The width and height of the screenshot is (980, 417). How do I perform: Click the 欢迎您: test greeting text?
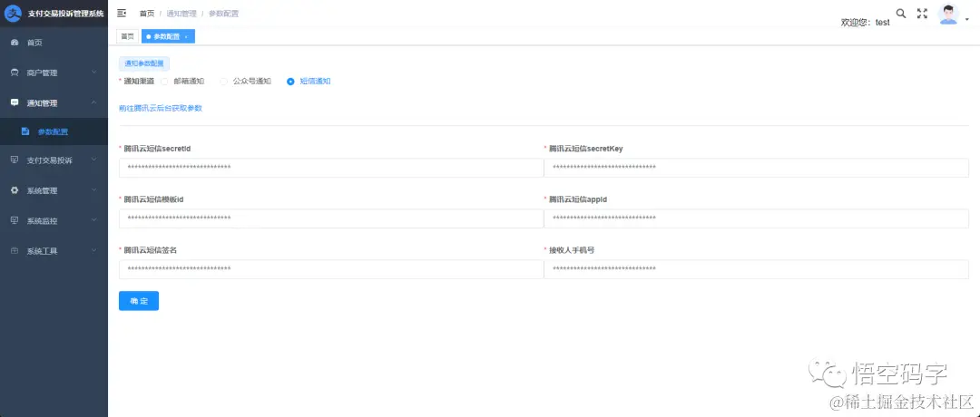866,23
